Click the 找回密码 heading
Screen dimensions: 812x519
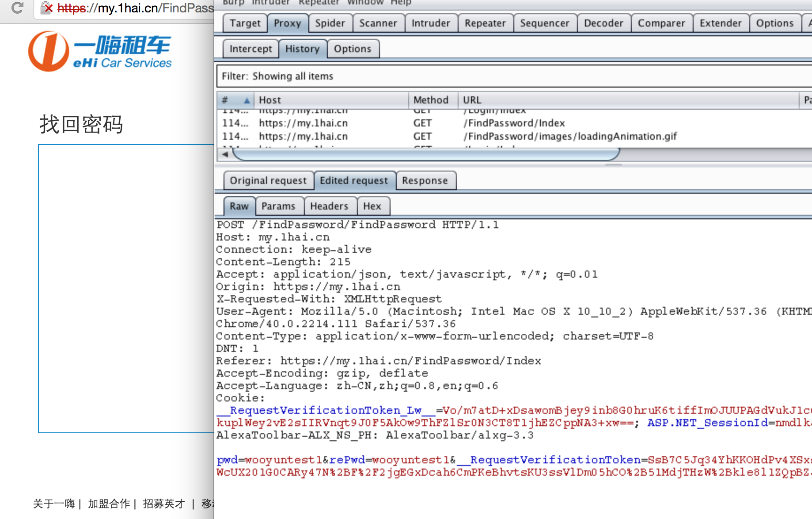tap(81, 124)
